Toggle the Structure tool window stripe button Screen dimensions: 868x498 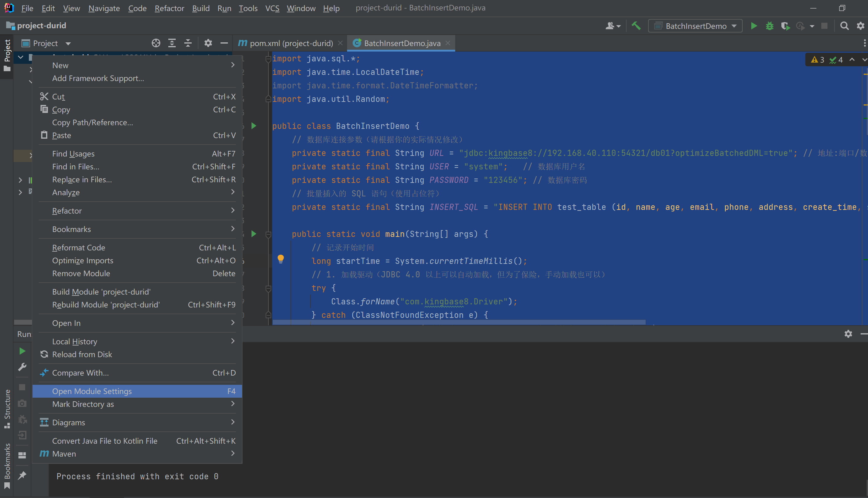point(7,409)
